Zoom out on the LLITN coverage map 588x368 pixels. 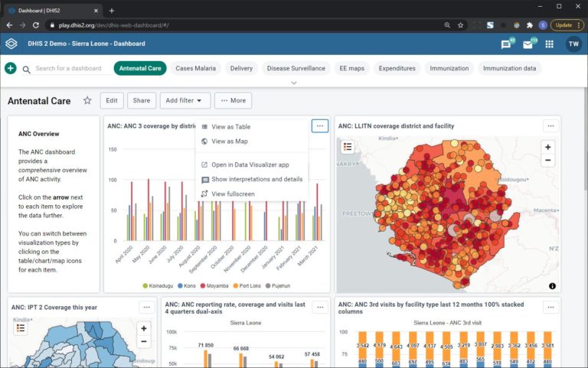click(547, 161)
